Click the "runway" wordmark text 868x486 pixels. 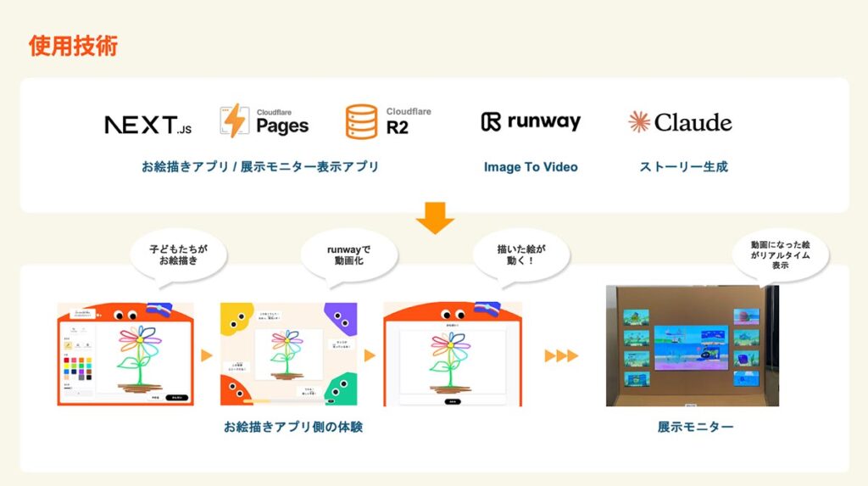544,121
